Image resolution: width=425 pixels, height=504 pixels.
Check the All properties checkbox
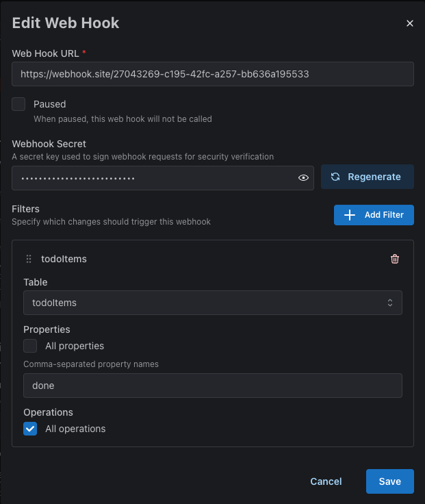coord(31,346)
